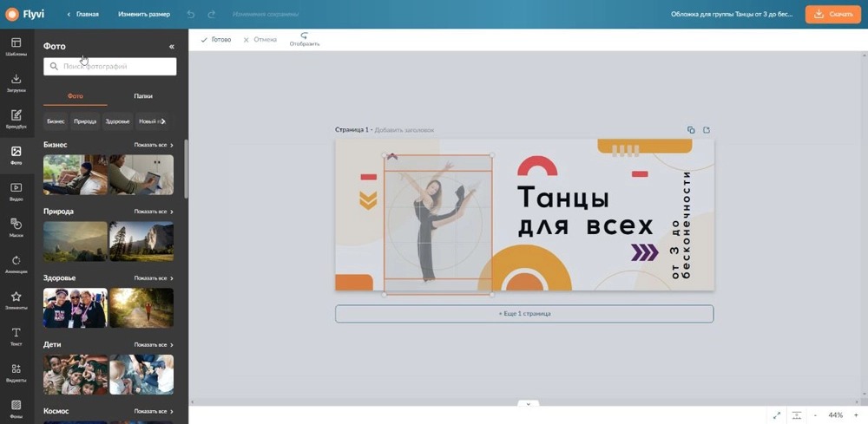Click the Еще 1 страница button
This screenshot has width=868, height=424.
(524, 313)
